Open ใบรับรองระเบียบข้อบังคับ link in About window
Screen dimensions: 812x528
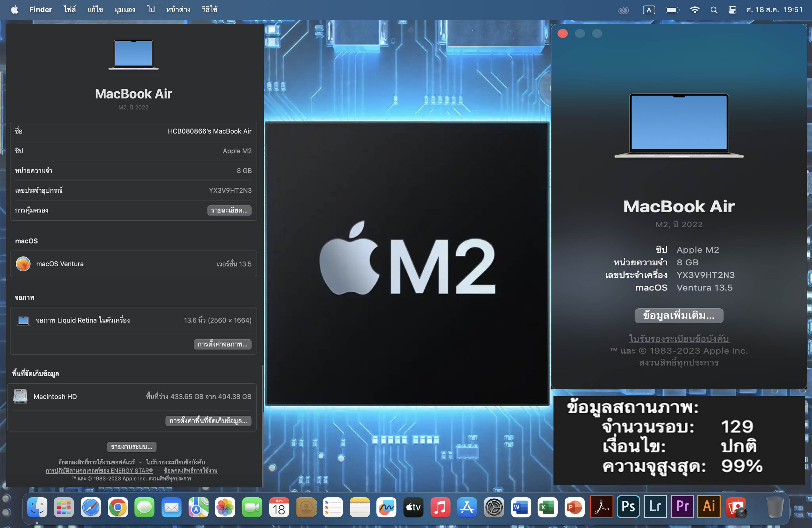click(x=679, y=338)
